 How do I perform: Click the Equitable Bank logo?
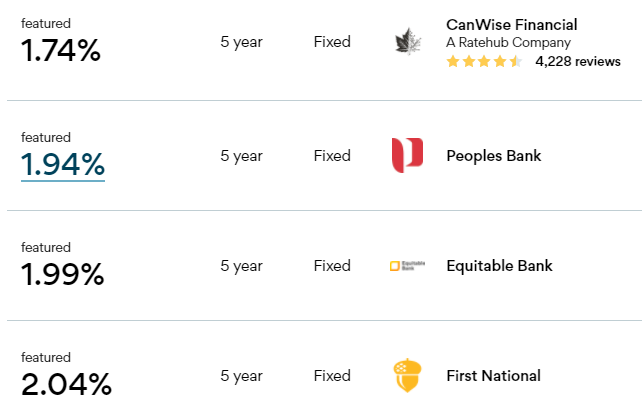407,266
